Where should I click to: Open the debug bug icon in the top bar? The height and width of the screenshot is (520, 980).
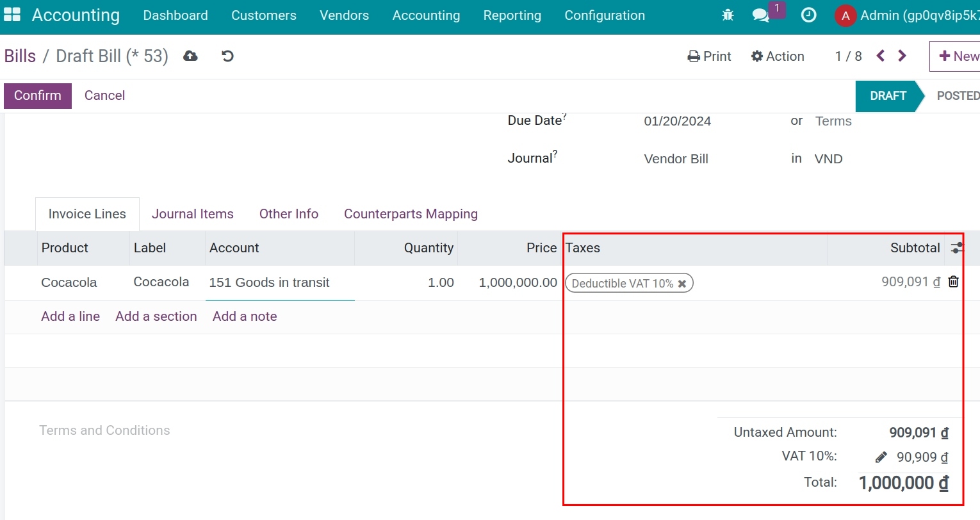728,14
